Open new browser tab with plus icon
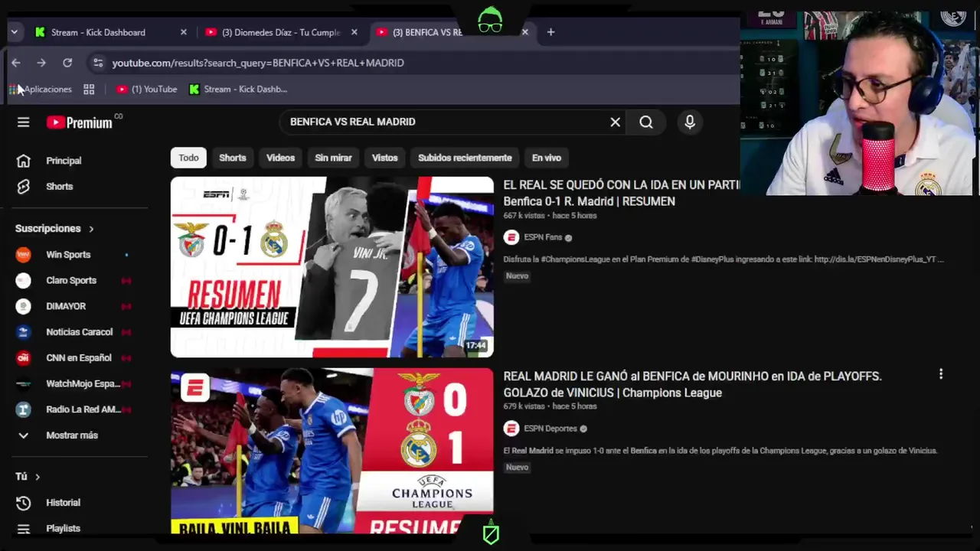Image resolution: width=980 pixels, height=551 pixels. (x=550, y=32)
